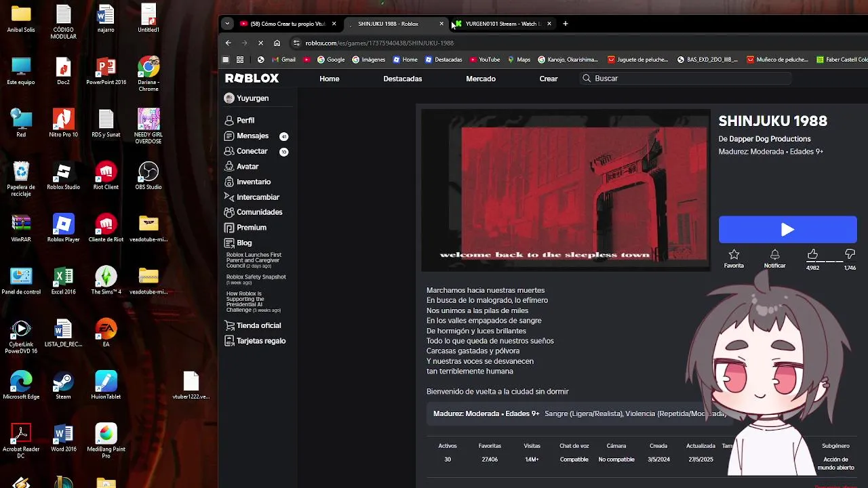The height and width of the screenshot is (488, 868).
Task: Read blog post Roblox Safety Snapshot
Action: 256,279
